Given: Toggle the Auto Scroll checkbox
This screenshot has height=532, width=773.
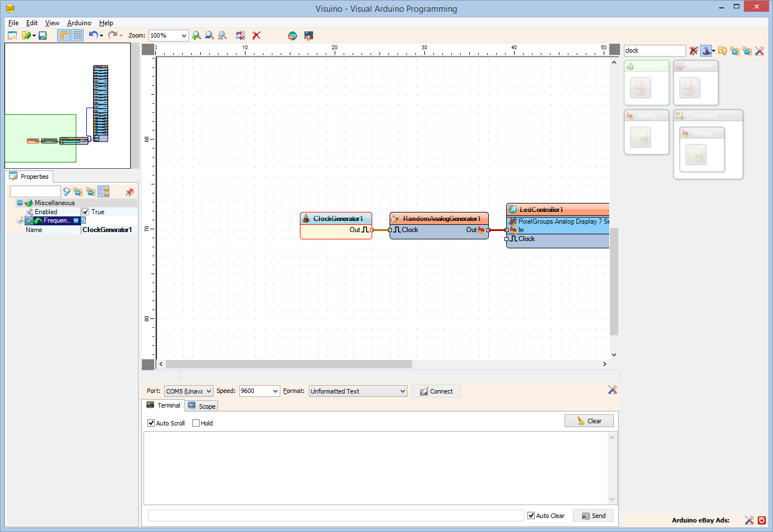Looking at the screenshot, I should [x=151, y=423].
